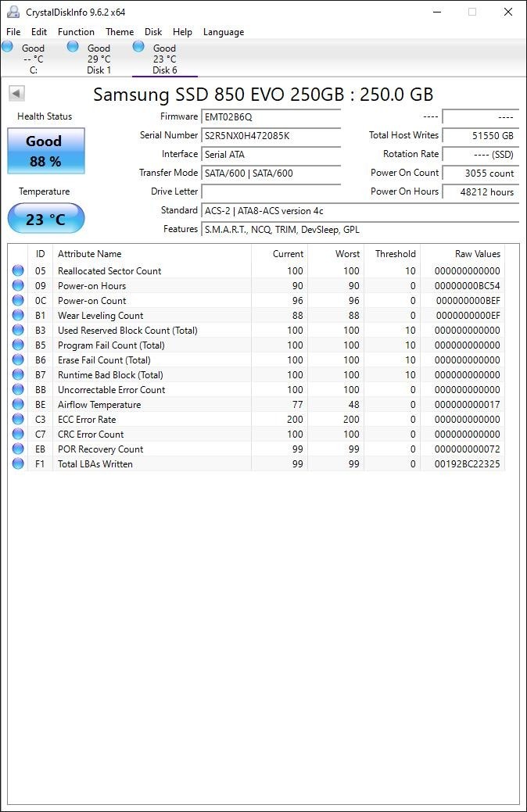Click the Rotation Rate value (SSD)
The height and width of the screenshot is (812, 527).
pos(480,154)
